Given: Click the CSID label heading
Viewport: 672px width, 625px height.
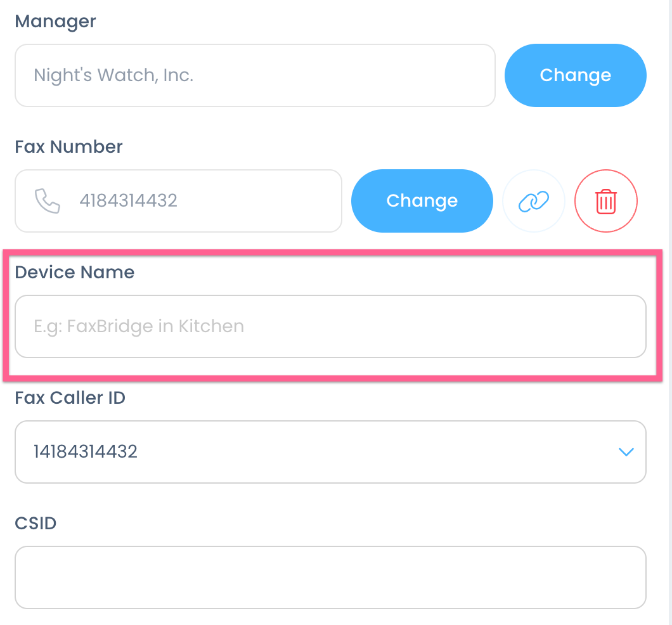Looking at the screenshot, I should (36, 523).
